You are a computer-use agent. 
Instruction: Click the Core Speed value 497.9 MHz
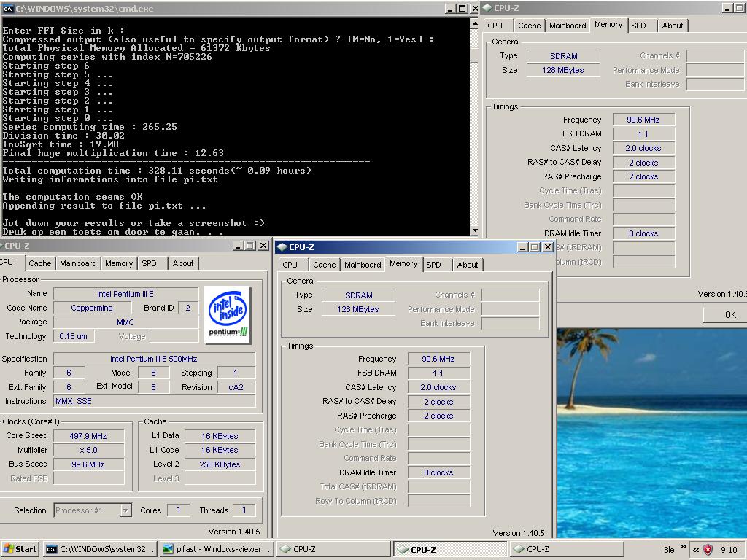click(88, 436)
